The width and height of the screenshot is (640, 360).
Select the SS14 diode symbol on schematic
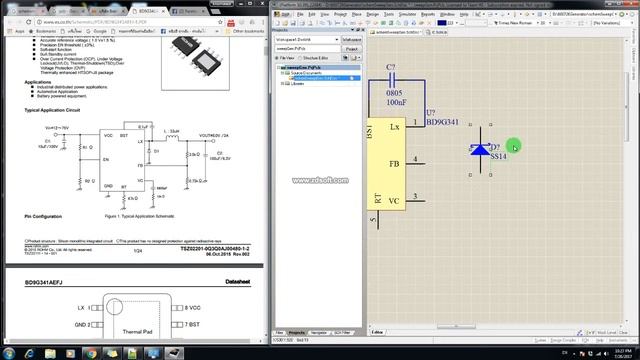tap(480, 150)
